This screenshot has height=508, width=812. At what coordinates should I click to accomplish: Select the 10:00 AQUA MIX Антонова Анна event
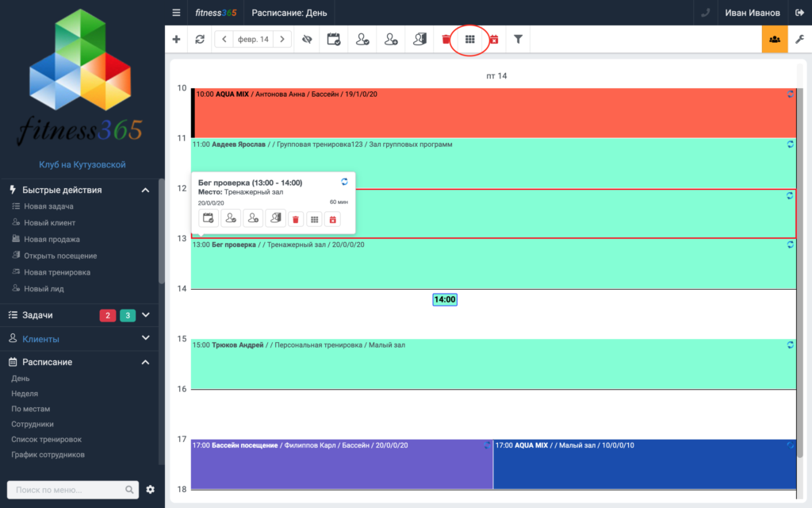coord(493,113)
